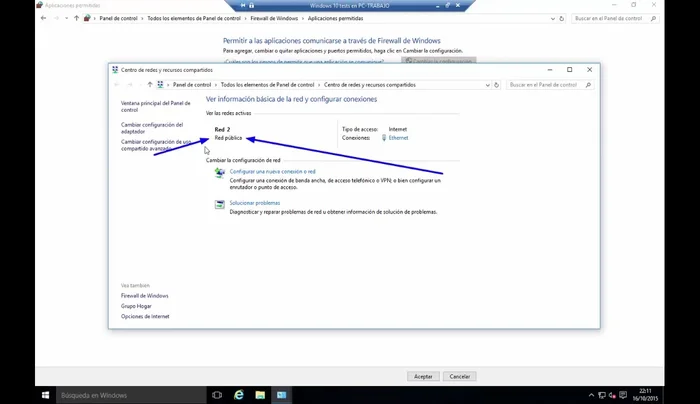Open Opciones de Internet link
The height and width of the screenshot is (404, 700).
[x=145, y=316]
